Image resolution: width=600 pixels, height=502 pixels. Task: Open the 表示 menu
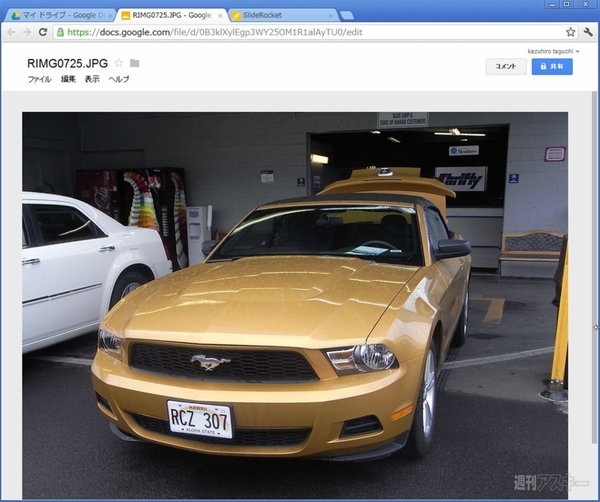[92, 79]
